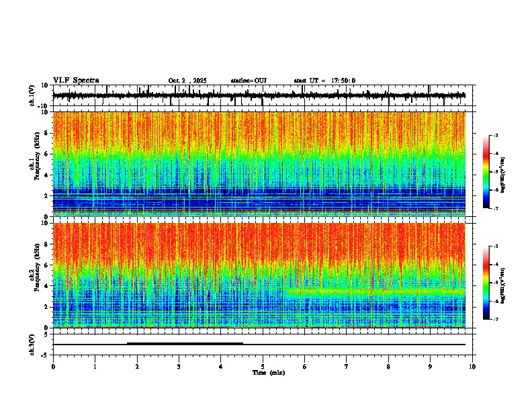The width and height of the screenshot is (532, 411).
Task: Click the "2" tick on ch.2 frequency axis
Action: pyautogui.click(x=47, y=307)
